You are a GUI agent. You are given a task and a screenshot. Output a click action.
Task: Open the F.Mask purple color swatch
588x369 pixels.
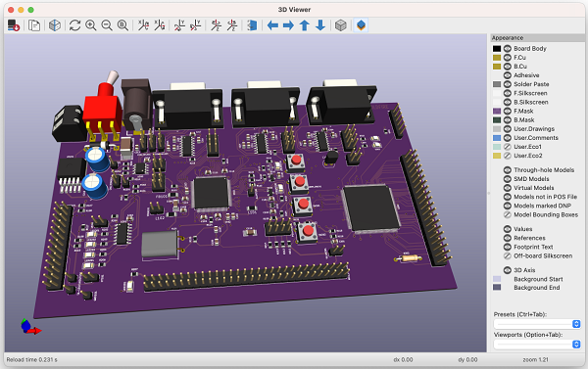[497, 111]
